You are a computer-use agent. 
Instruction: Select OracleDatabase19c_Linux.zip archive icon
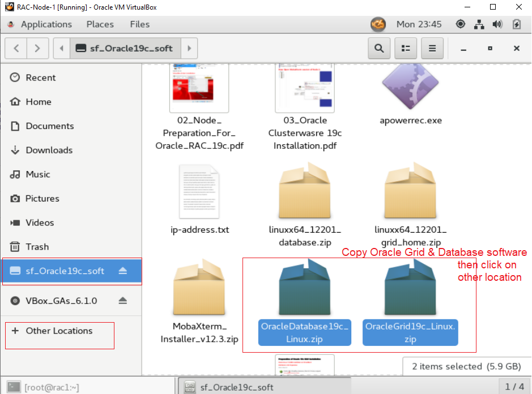(x=305, y=287)
